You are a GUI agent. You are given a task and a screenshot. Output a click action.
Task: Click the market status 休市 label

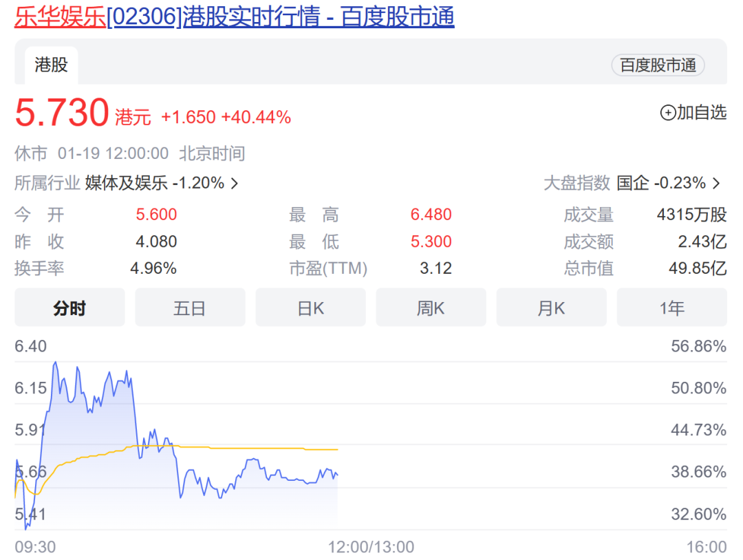pos(31,153)
